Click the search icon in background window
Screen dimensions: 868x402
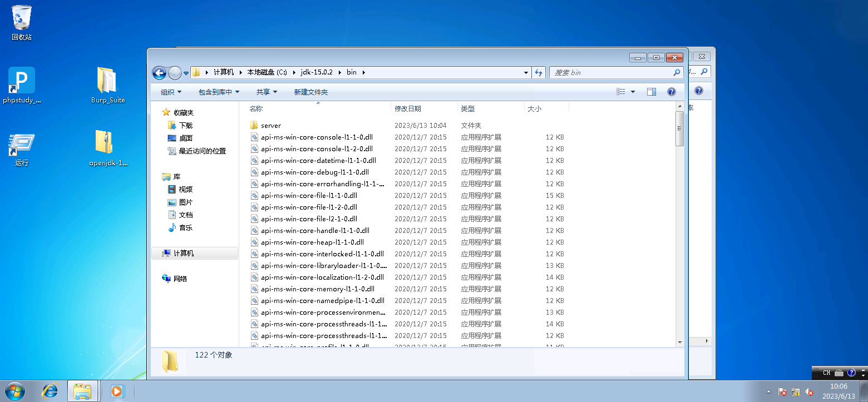point(704,72)
